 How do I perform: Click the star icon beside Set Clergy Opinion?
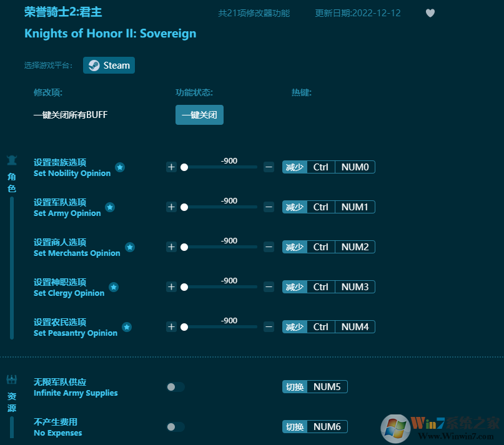pos(114,287)
